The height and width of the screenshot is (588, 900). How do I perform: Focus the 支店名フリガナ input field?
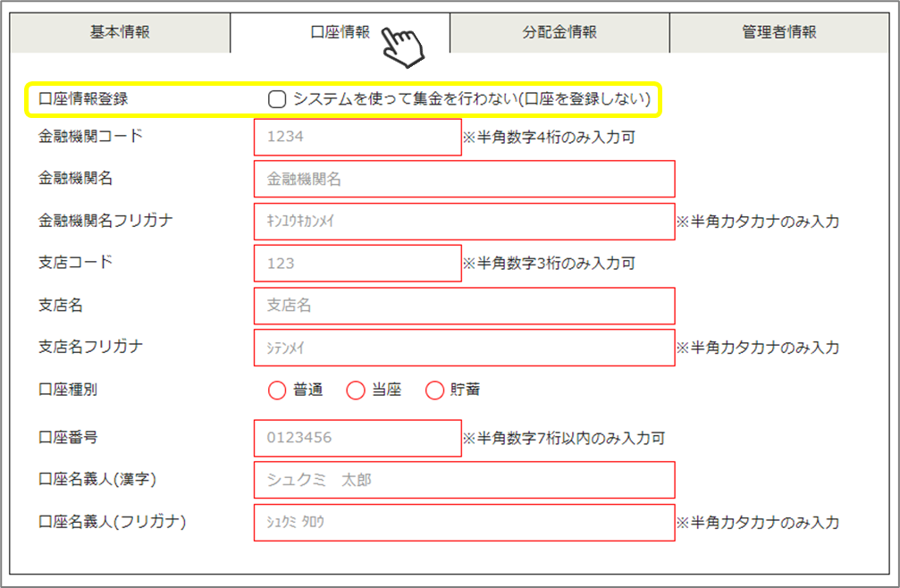[464, 348]
